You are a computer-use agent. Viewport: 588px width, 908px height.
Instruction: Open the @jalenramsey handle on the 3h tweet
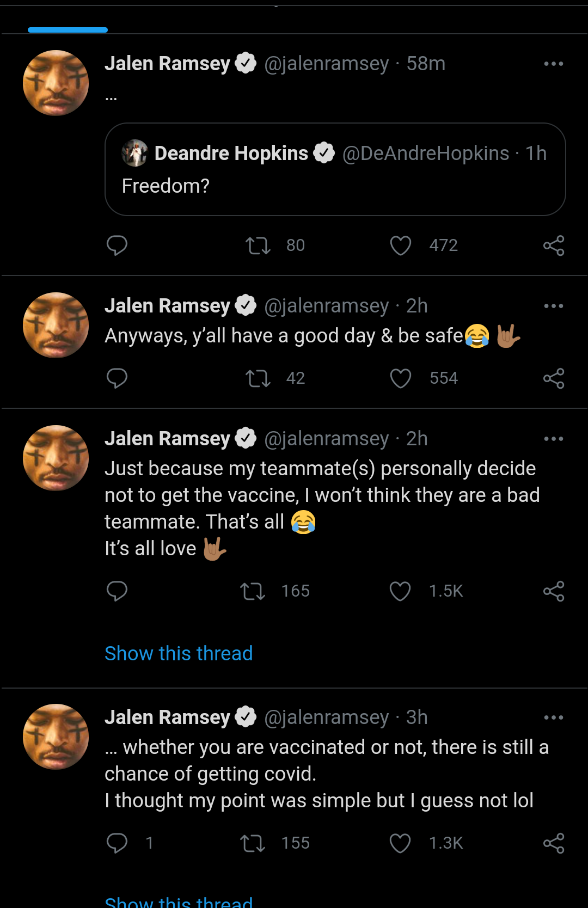[x=327, y=717]
